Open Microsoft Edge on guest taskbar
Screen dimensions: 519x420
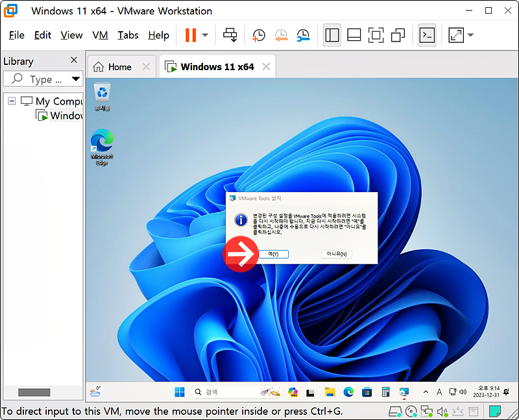tap(348, 393)
